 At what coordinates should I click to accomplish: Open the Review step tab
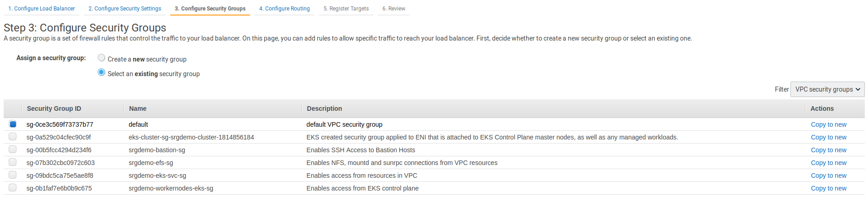pyautogui.click(x=394, y=9)
